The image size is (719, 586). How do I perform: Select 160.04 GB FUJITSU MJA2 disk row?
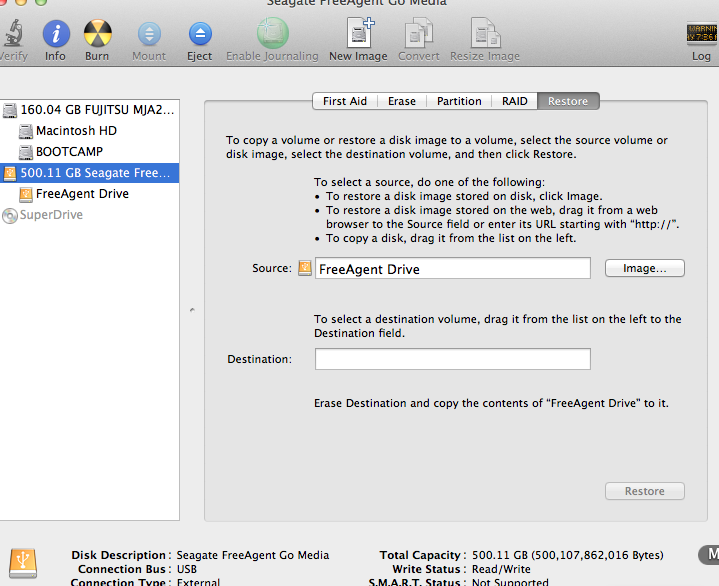[89, 110]
